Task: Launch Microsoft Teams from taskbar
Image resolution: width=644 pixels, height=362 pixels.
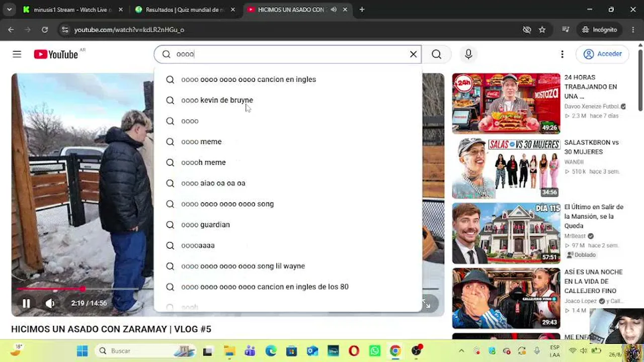Action: tap(250, 351)
